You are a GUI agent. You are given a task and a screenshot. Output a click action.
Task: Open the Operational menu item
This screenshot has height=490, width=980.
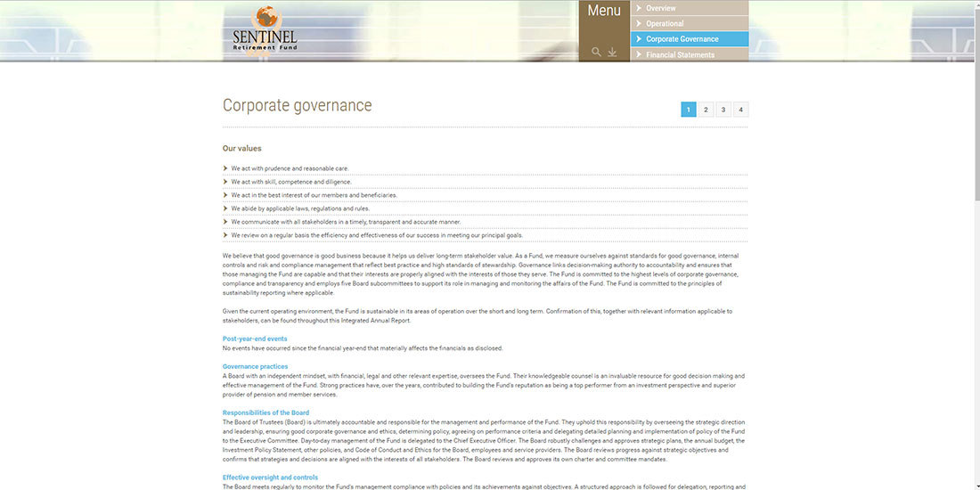point(665,24)
